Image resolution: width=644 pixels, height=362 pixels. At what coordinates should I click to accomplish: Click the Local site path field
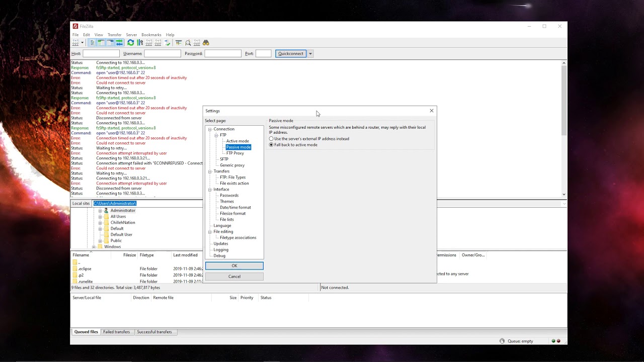click(147, 204)
